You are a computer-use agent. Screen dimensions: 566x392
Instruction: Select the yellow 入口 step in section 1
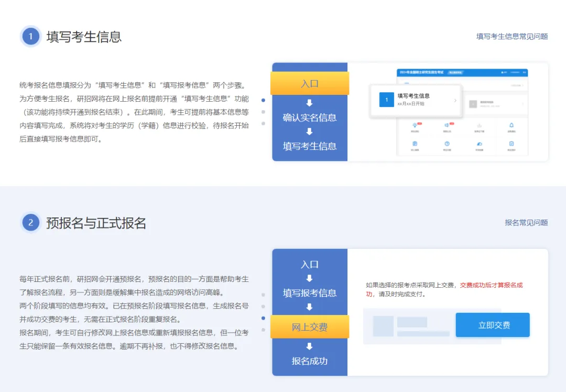(x=310, y=83)
